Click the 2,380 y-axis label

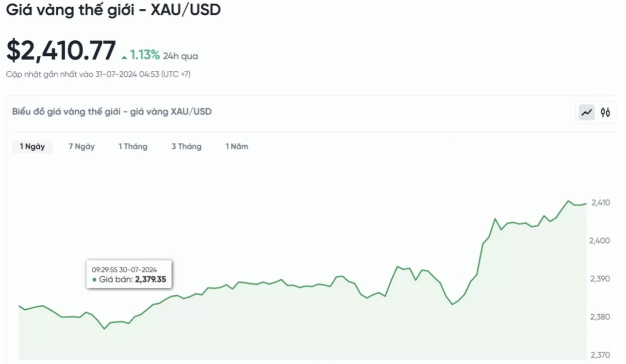point(601,317)
